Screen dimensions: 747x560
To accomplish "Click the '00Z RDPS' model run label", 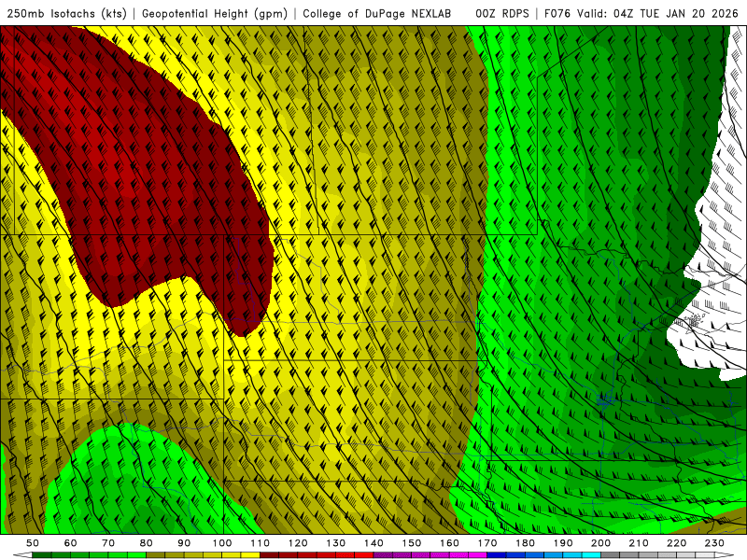I will click(x=502, y=14).
